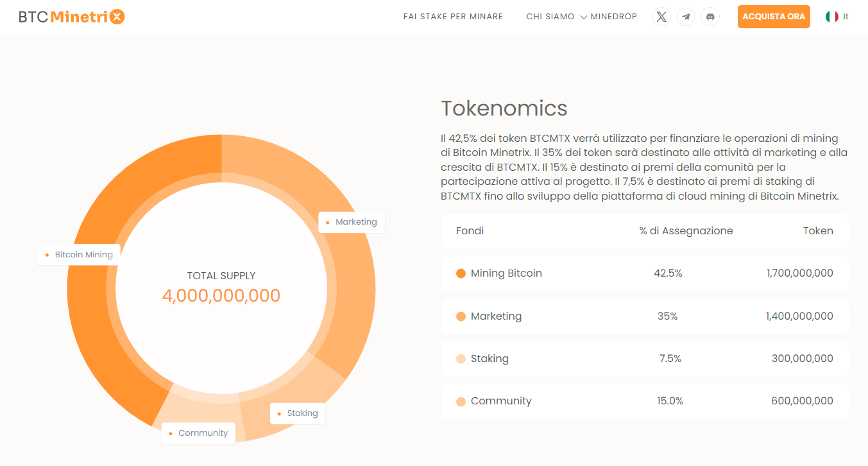868x466 pixels.
Task: Select the Community chart label
Action: click(x=198, y=433)
